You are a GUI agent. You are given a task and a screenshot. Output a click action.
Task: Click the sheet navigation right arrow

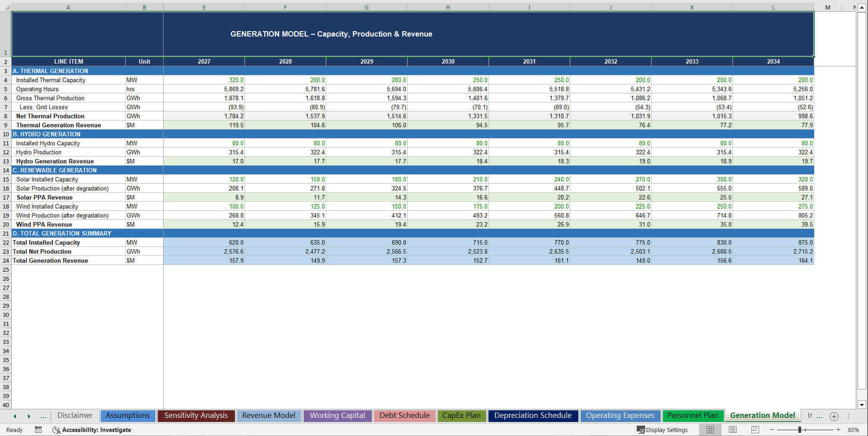(29, 416)
